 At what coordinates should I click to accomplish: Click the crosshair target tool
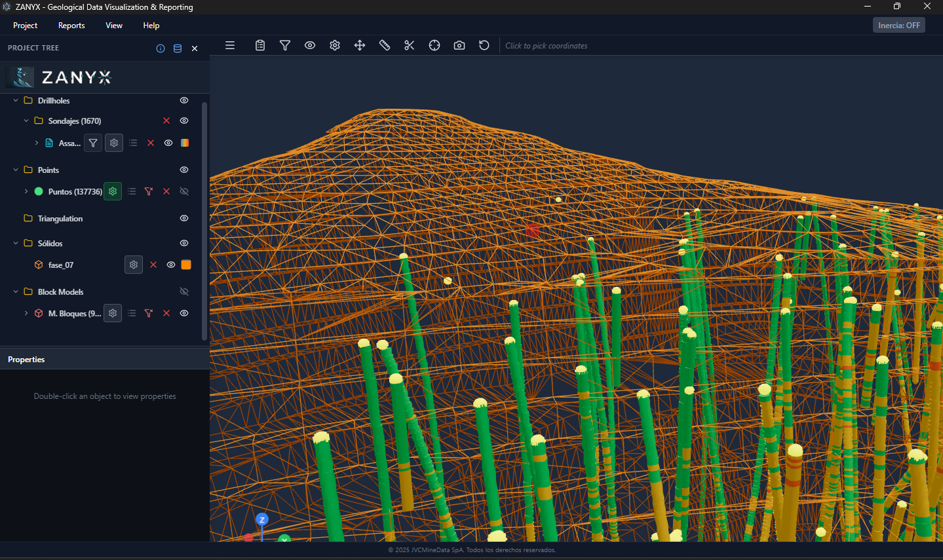(x=434, y=45)
